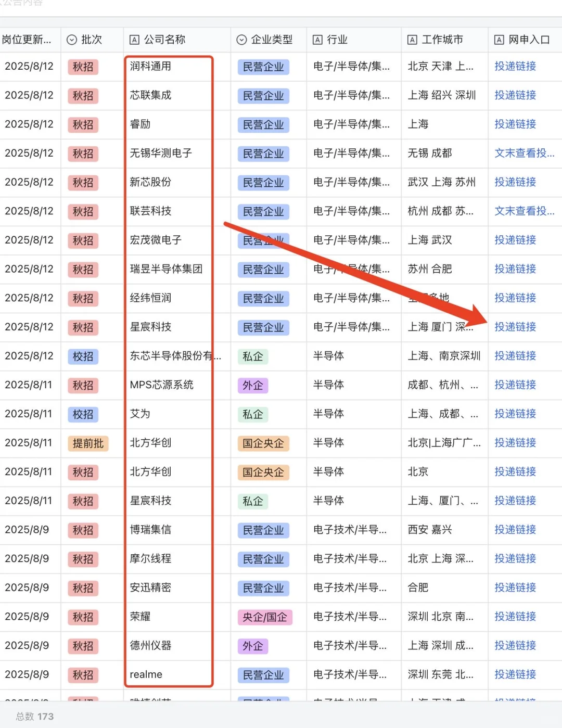Open 投递链接 for 宏茂微电子

click(x=515, y=240)
